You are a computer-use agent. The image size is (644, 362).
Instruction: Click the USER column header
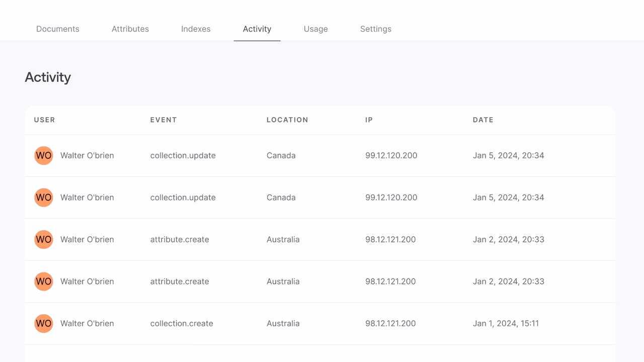45,120
